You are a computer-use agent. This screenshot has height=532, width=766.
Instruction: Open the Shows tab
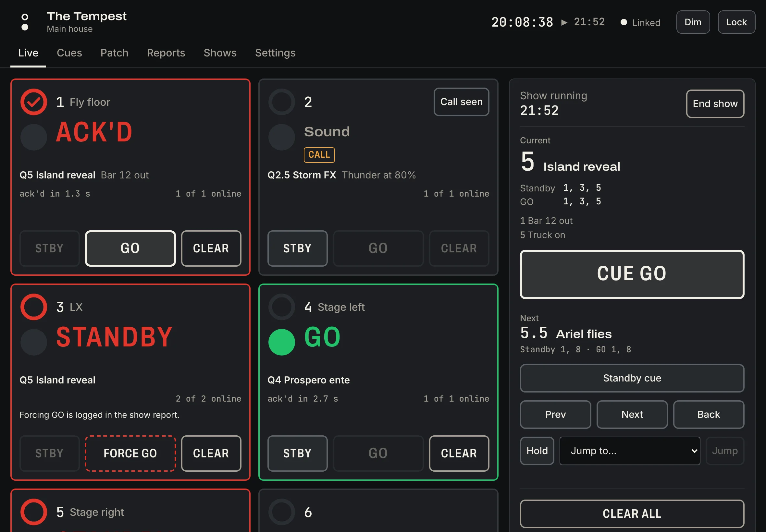220,53
